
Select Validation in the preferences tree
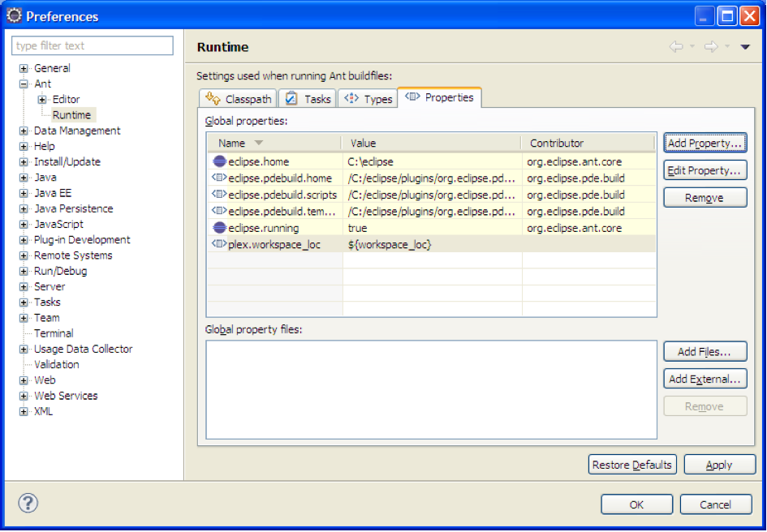(56, 365)
